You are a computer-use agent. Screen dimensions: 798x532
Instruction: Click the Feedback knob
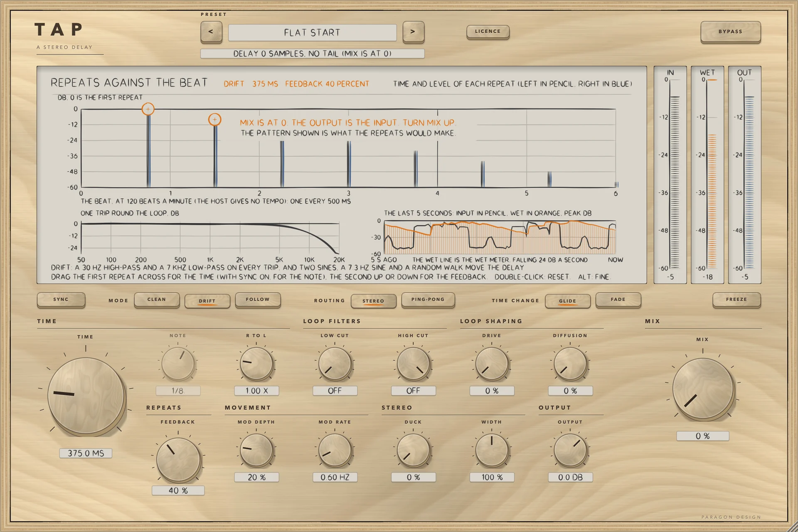point(178,460)
